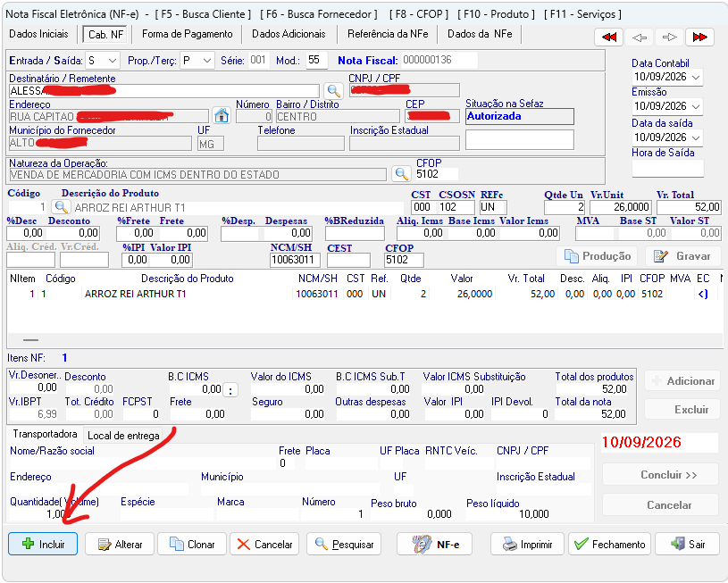
Task: Open the Data Contabil date picker
Action: [696, 77]
